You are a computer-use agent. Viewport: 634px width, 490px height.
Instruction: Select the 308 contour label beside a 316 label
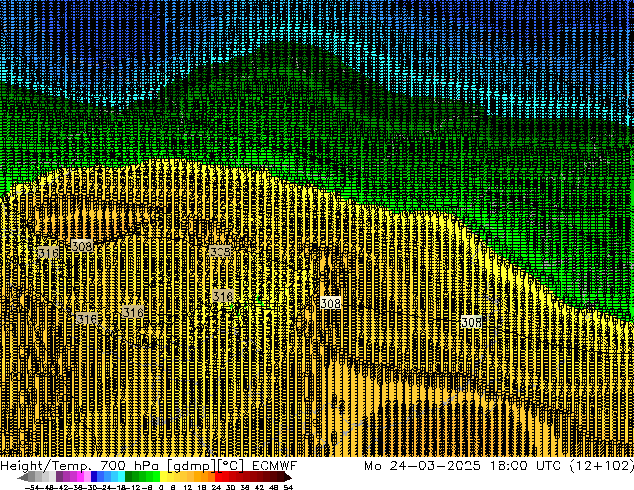82,245
